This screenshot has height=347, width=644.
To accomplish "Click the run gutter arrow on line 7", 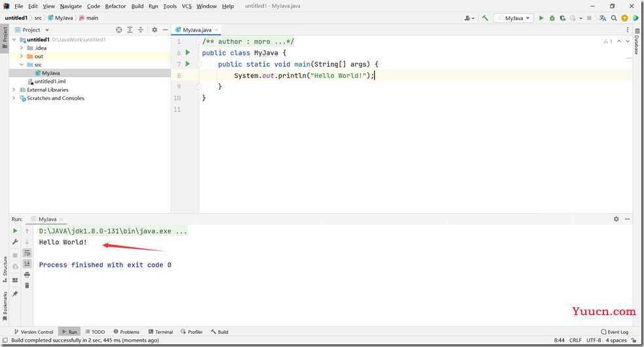I will coord(188,64).
